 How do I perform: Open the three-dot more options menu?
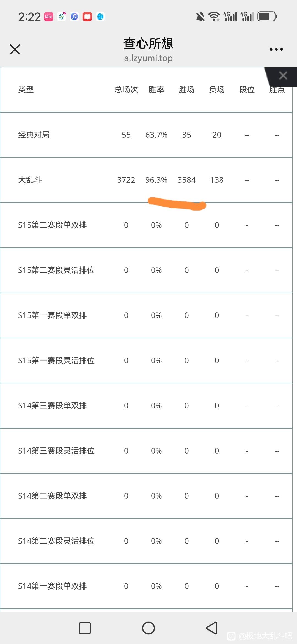pos(276,50)
